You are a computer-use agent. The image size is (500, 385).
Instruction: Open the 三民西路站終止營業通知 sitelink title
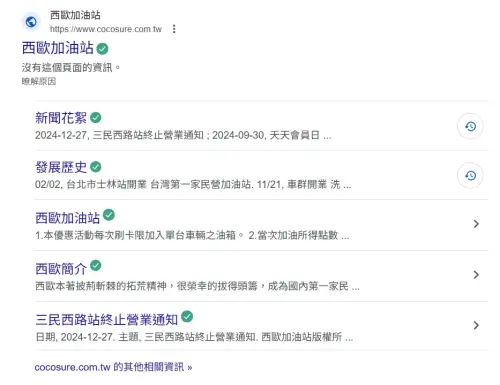coord(106,320)
